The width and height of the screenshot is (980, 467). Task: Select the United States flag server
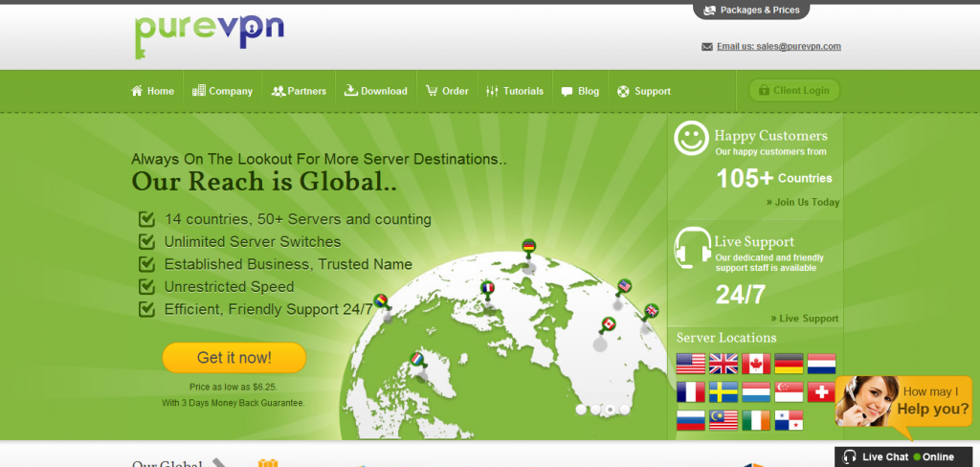click(690, 364)
